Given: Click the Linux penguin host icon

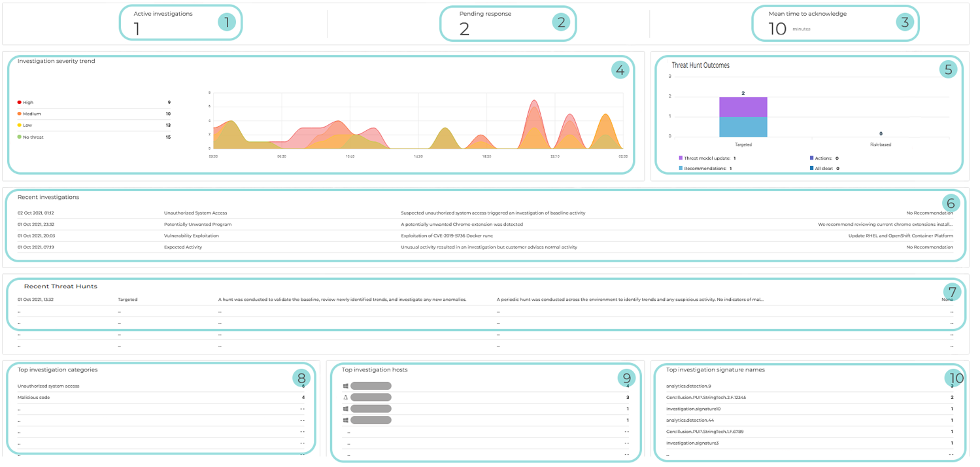Looking at the screenshot, I should (346, 397).
